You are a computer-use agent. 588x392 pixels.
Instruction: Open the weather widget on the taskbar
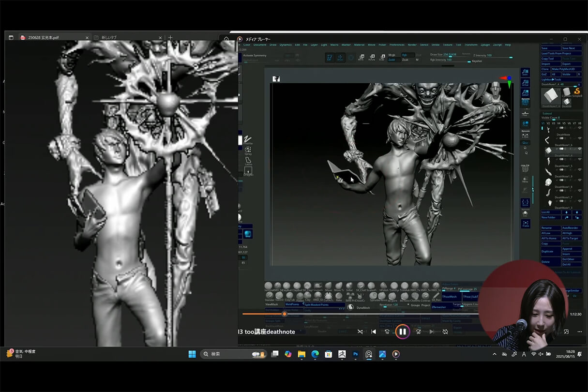pyautogui.click(x=22, y=354)
